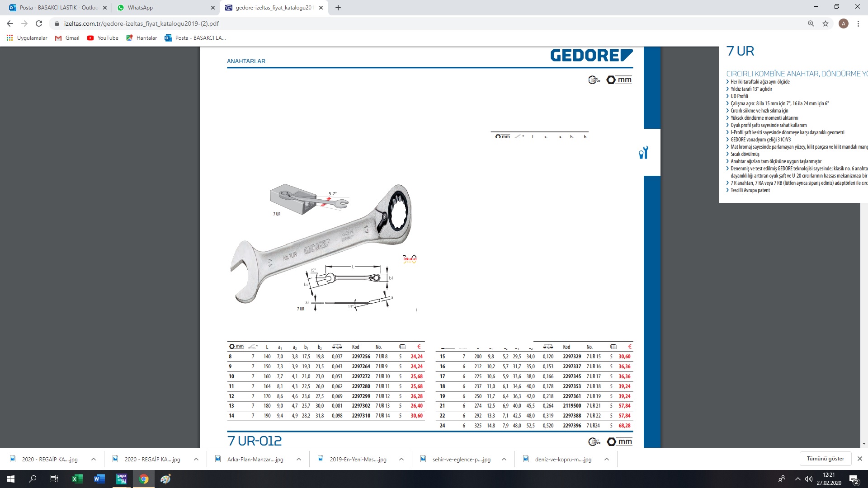Open the profile avatar icon
This screenshot has height=488, width=868.
coord(843,23)
